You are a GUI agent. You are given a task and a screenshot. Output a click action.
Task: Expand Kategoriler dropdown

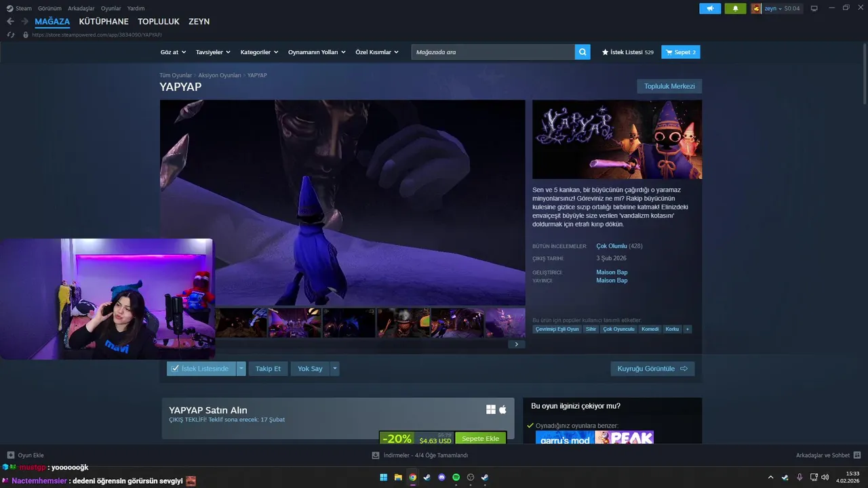pyautogui.click(x=259, y=52)
